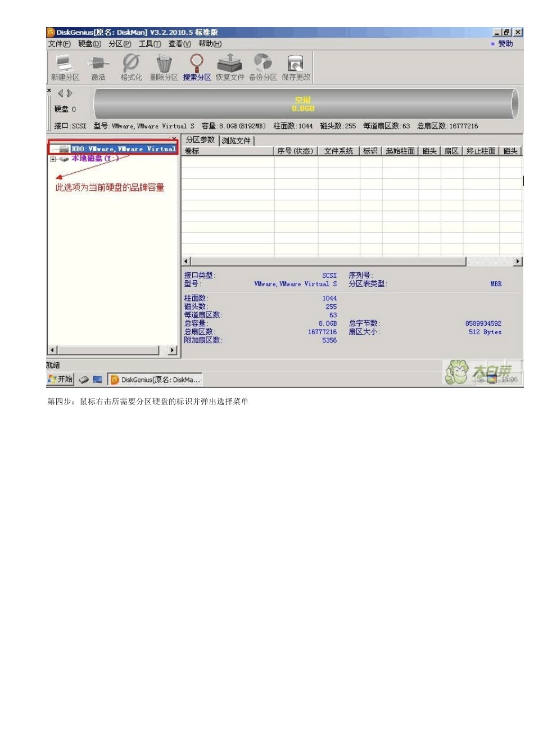Click the MBR partition table type value
The height and width of the screenshot is (756, 534).
tap(496, 284)
